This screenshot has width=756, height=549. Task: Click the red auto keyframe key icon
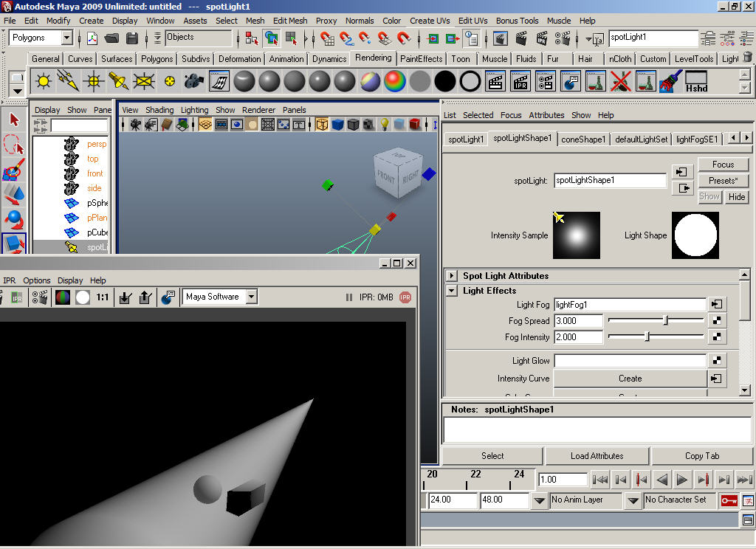click(x=729, y=501)
